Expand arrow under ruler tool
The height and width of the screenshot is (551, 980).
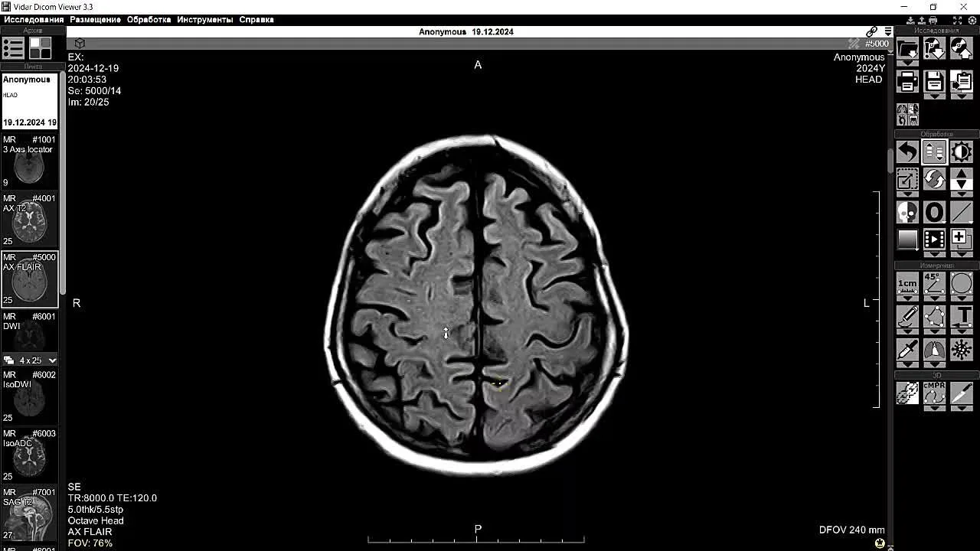[907, 298]
